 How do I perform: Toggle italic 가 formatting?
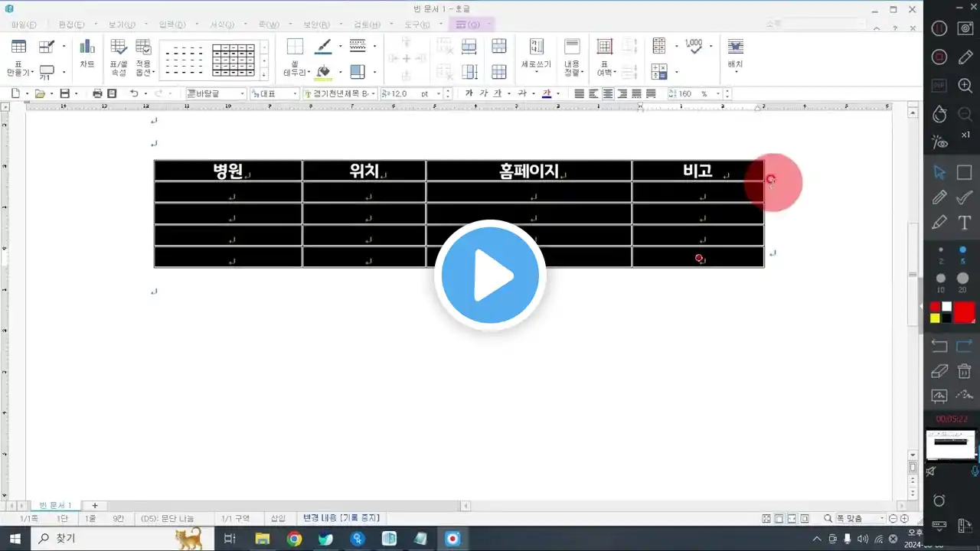point(483,93)
